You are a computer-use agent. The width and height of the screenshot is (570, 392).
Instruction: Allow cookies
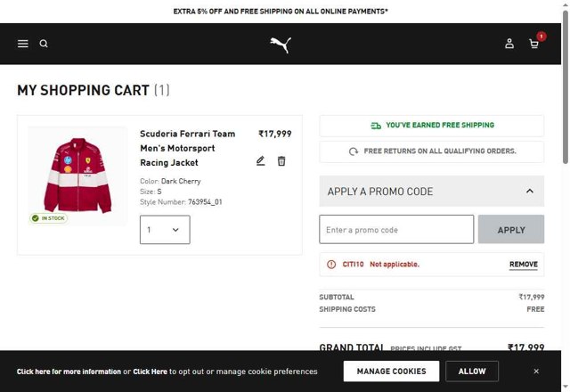(472, 371)
